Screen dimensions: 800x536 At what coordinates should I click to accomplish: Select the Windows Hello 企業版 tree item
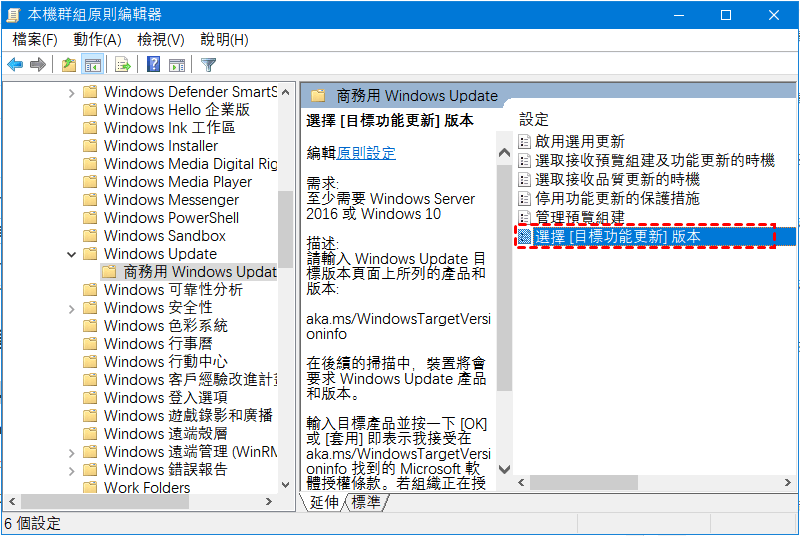tap(177, 110)
